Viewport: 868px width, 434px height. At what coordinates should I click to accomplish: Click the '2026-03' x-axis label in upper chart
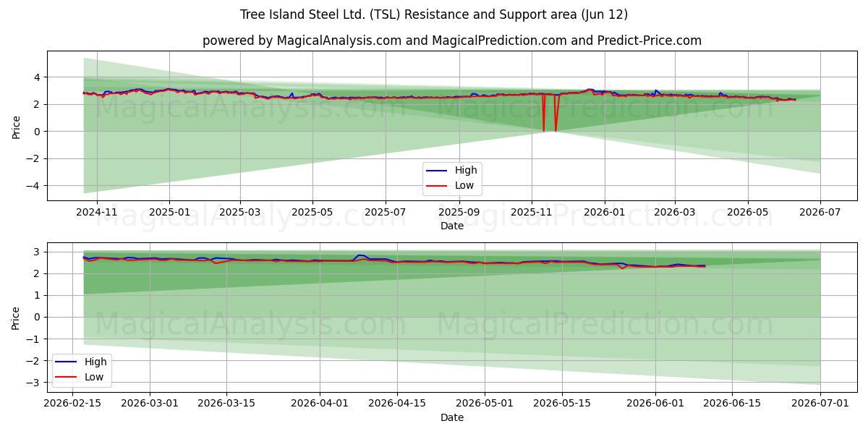[x=674, y=213]
